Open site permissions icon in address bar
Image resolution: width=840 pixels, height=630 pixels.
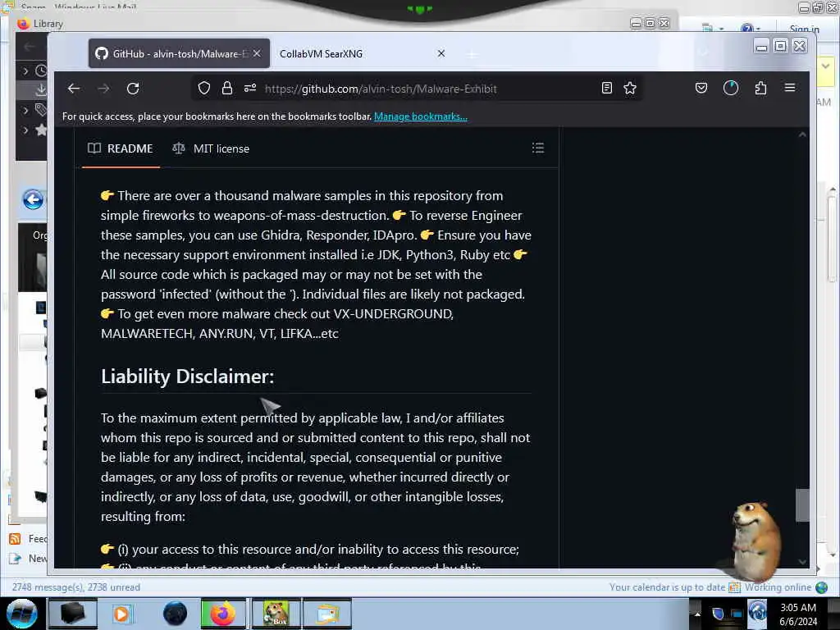[x=250, y=89]
